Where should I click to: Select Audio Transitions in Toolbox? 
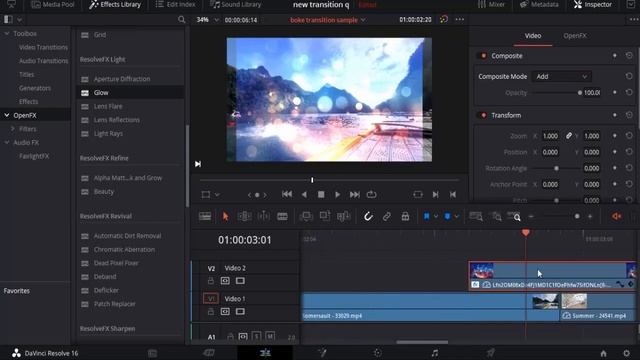[43, 61]
